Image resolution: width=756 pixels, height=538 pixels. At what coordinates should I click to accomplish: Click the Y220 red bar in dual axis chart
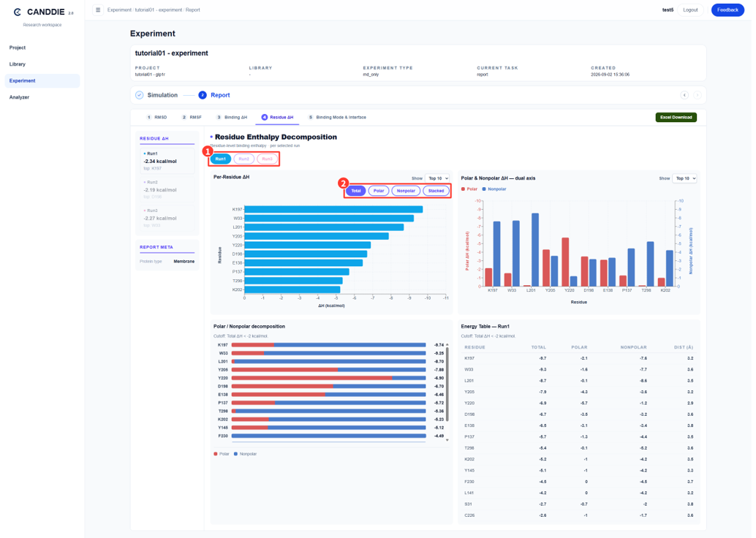(566, 262)
